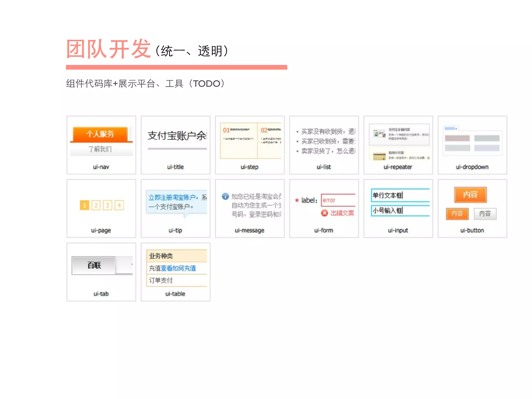
Task: Open the ui-repeater component card
Action: tap(398, 145)
